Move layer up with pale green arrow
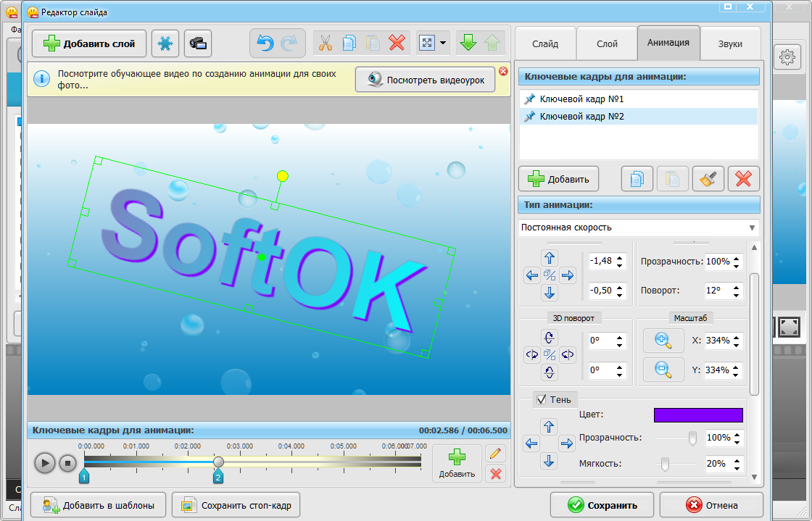812x521 pixels. (492, 43)
